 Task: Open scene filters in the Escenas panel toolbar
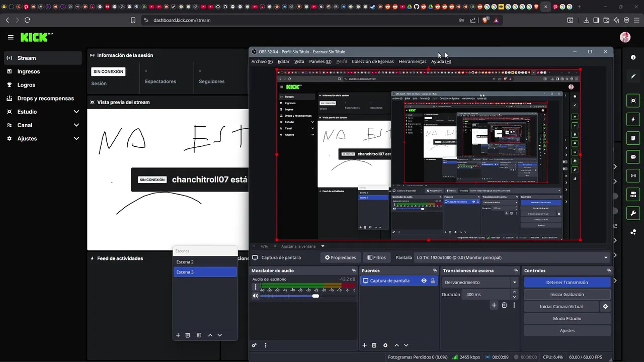pyautogui.click(x=199, y=335)
